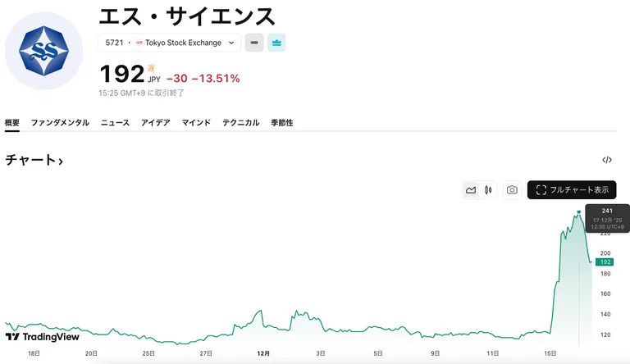Select the ファンダメンタル tab
Image resolution: width=630 pixels, height=364 pixels.
[60, 122]
